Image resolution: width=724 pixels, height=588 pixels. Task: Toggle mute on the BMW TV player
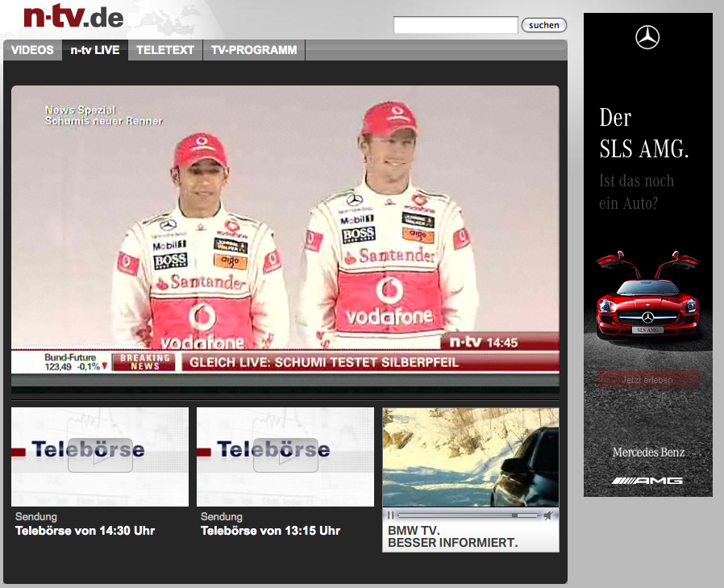point(548,515)
